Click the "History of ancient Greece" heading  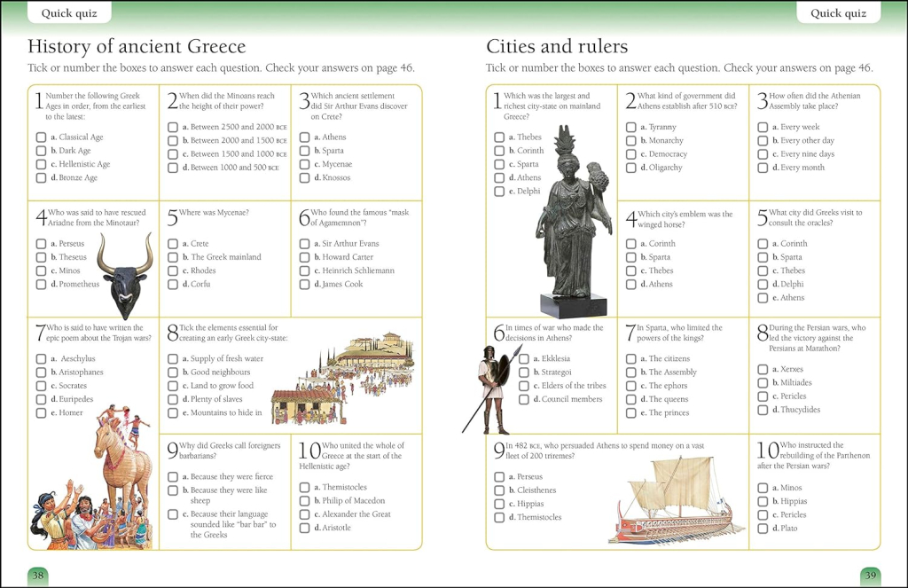pos(137,46)
